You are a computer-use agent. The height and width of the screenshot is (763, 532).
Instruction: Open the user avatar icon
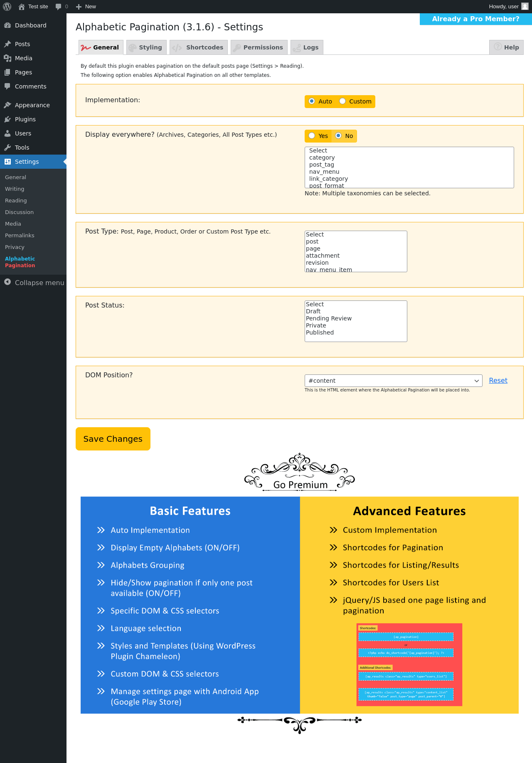pyautogui.click(x=525, y=7)
